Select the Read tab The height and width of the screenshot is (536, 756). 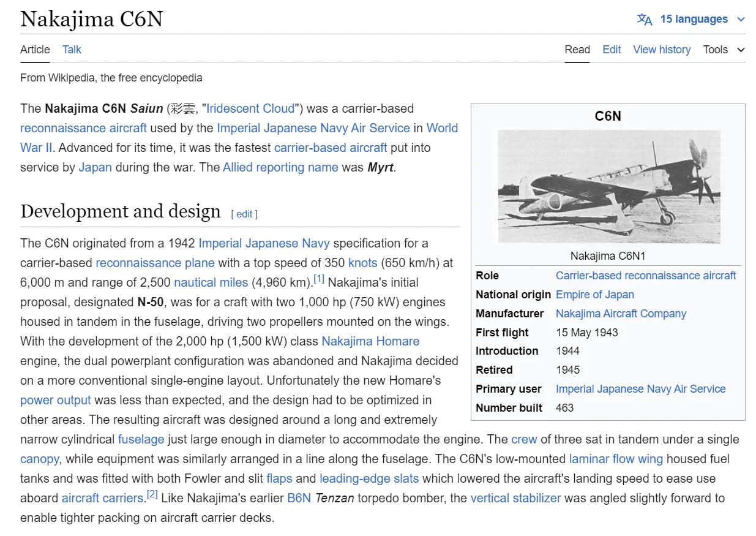(577, 50)
